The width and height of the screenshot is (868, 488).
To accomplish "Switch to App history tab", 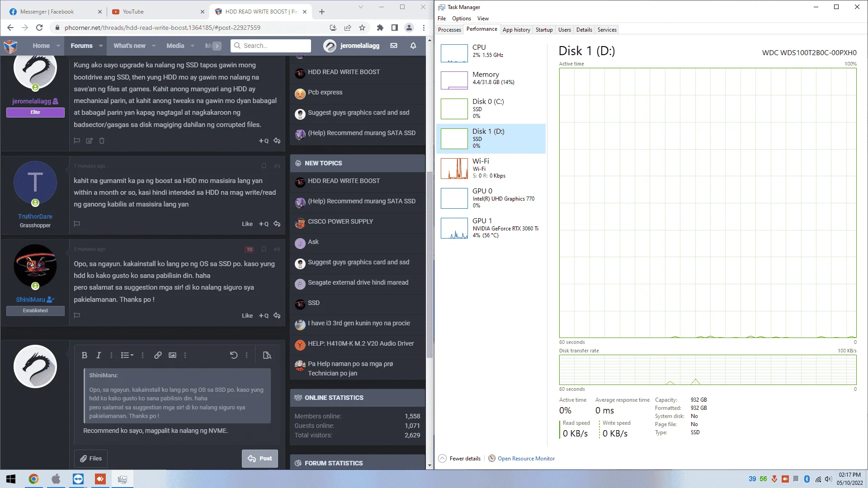I will click(x=516, y=30).
